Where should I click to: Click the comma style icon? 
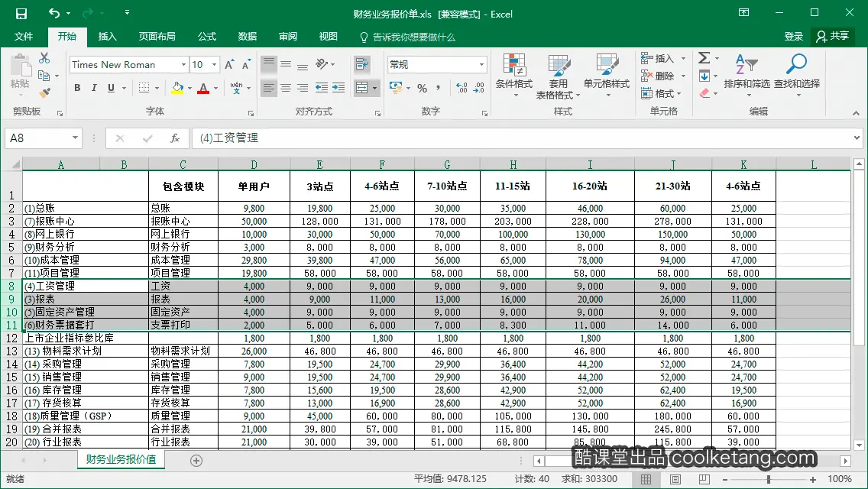(x=439, y=88)
